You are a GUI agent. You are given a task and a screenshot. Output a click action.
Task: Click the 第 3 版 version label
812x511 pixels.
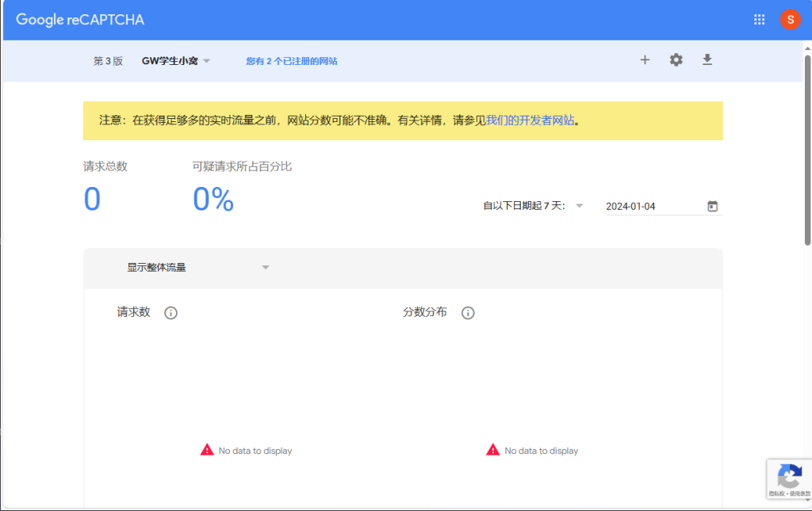(108, 61)
